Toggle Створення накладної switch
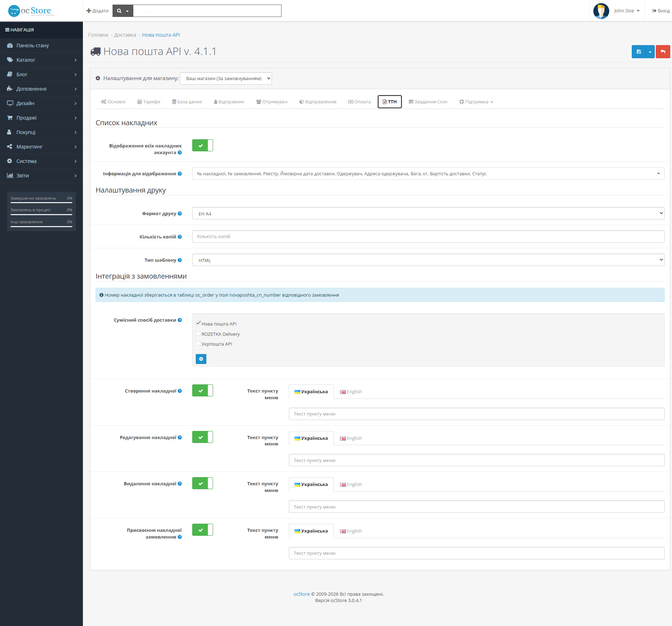The image size is (672, 626). [x=202, y=391]
